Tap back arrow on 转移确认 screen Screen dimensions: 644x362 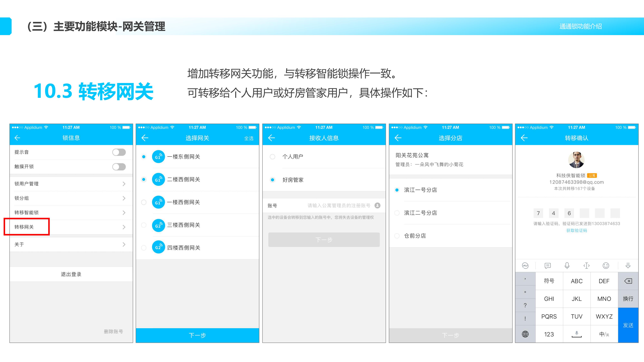pyautogui.click(x=524, y=138)
